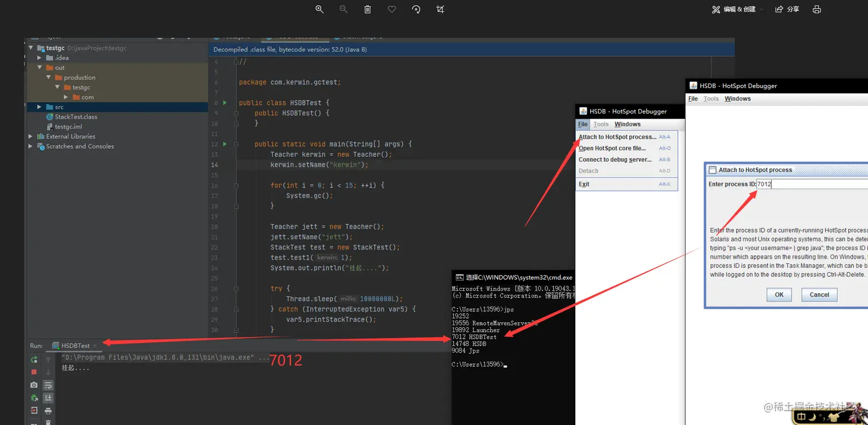
Task: Open the crop tool
Action: pyautogui.click(x=440, y=9)
